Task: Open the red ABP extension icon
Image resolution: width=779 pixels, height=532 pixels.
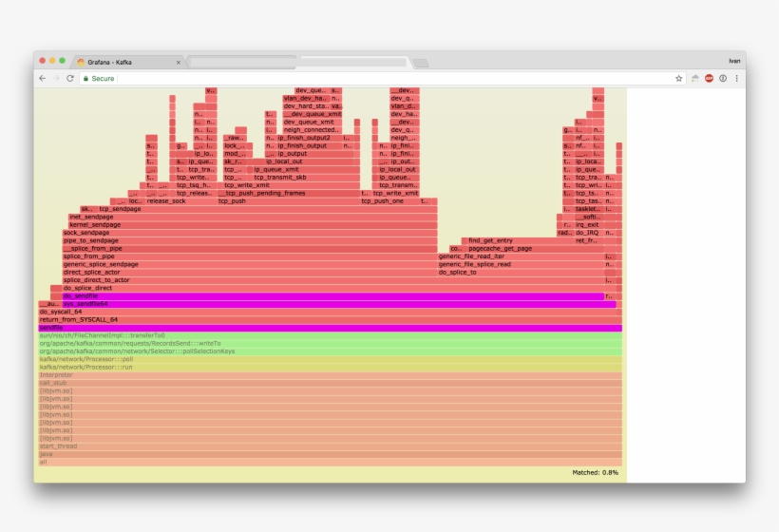Action: pos(709,79)
